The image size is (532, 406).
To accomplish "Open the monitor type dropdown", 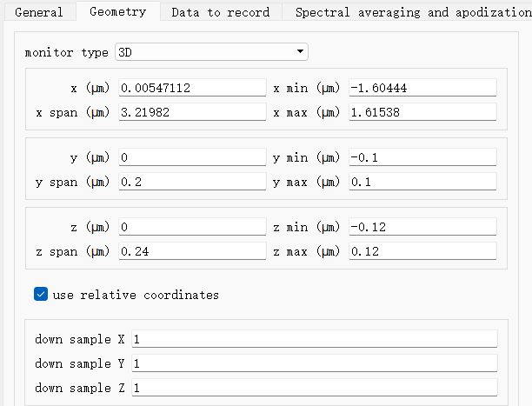I will [x=211, y=52].
